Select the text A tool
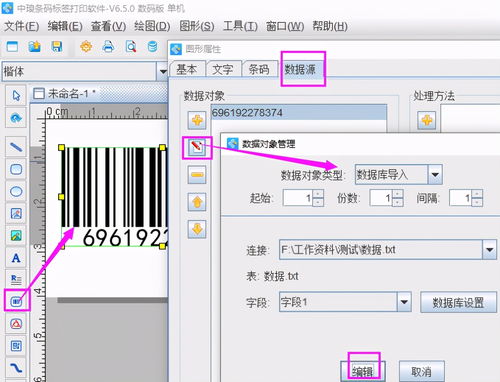This screenshot has height=382, width=500. point(16,258)
